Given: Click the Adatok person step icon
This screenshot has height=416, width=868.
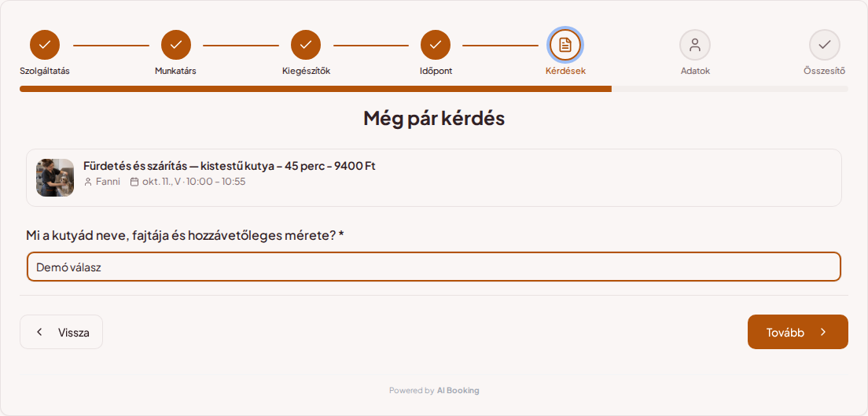Looking at the screenshot, I should [695, 45].
